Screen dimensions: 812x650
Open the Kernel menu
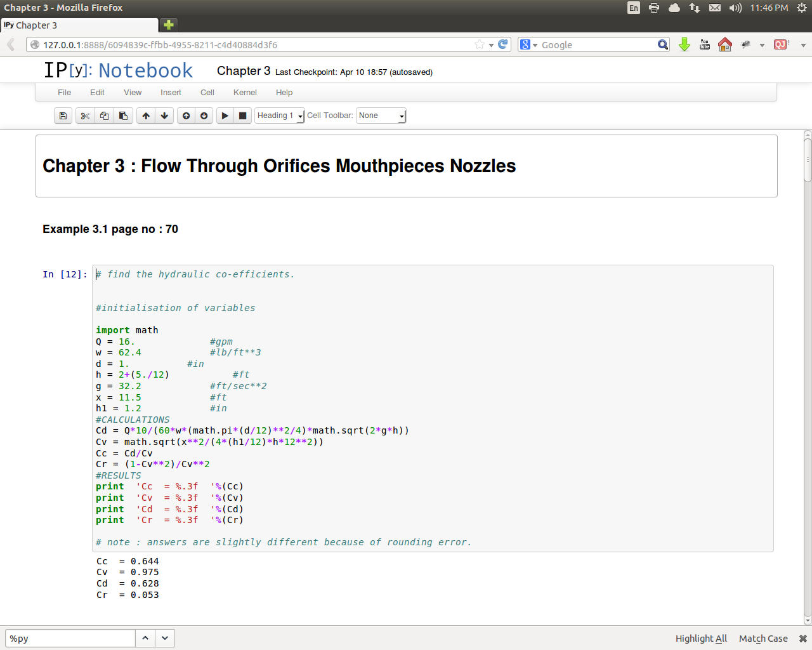click(245, 93)
